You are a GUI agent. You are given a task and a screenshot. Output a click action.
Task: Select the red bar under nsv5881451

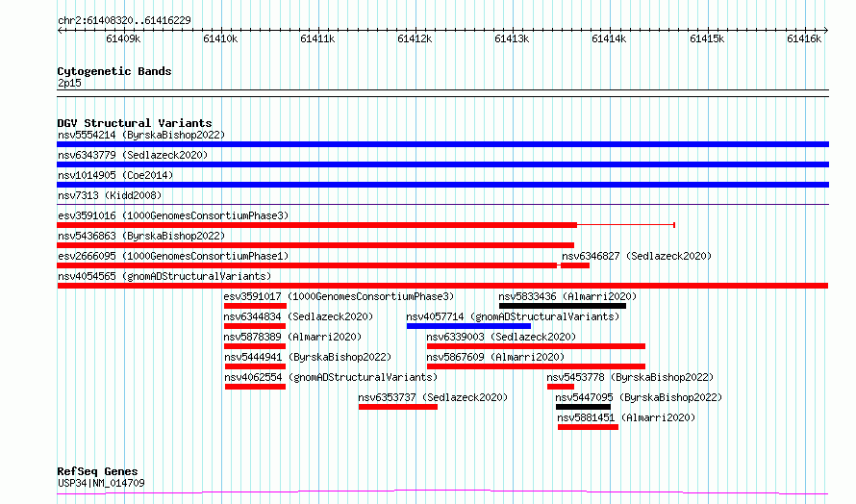pyautogui.click(x=588, y=427)
